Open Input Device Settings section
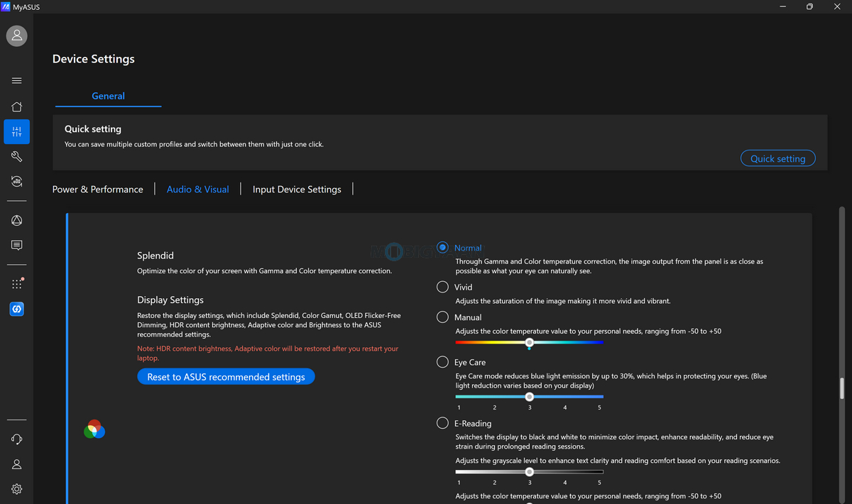Image resolution: width=852 pixels, height=504 pixels. (x=297, y=190)
